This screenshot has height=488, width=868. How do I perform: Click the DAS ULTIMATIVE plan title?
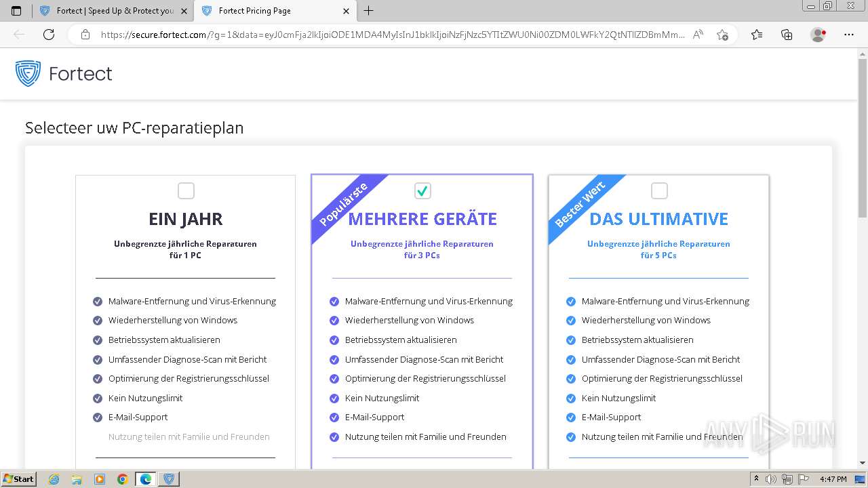pyautogui.click(x=659, y=219)
